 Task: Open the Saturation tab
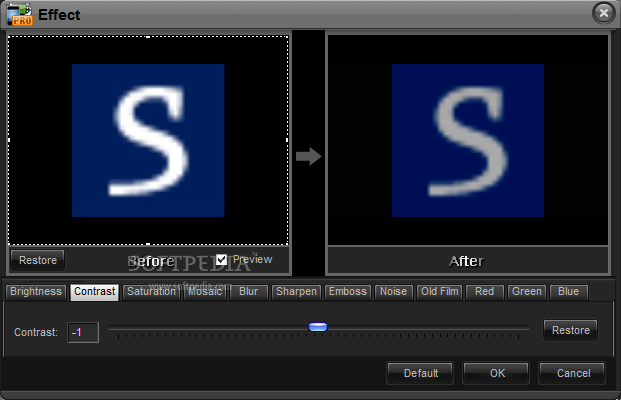pos(151,292)
